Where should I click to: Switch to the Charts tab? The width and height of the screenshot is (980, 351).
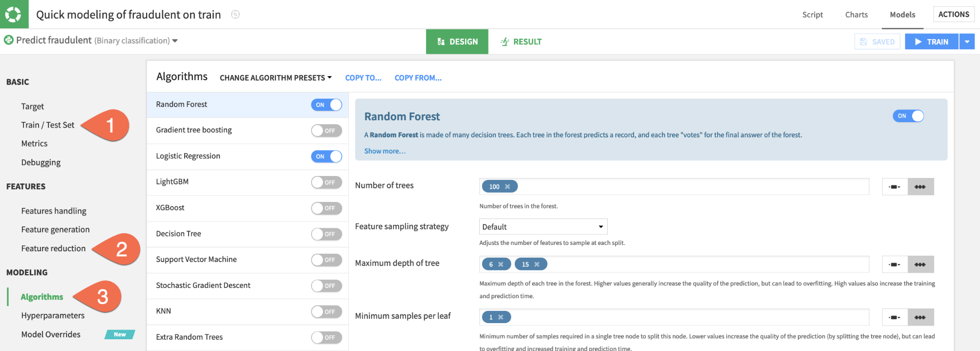[856, 15]
